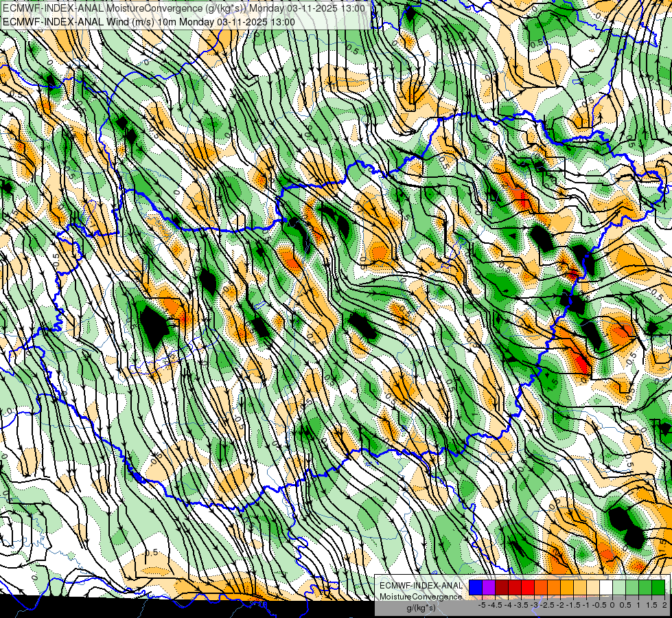The width and height of the screenshot is (672, 618).
Task: Click the pale peach swatch between -1 and -0.5
Action: [x=593, y=588]
